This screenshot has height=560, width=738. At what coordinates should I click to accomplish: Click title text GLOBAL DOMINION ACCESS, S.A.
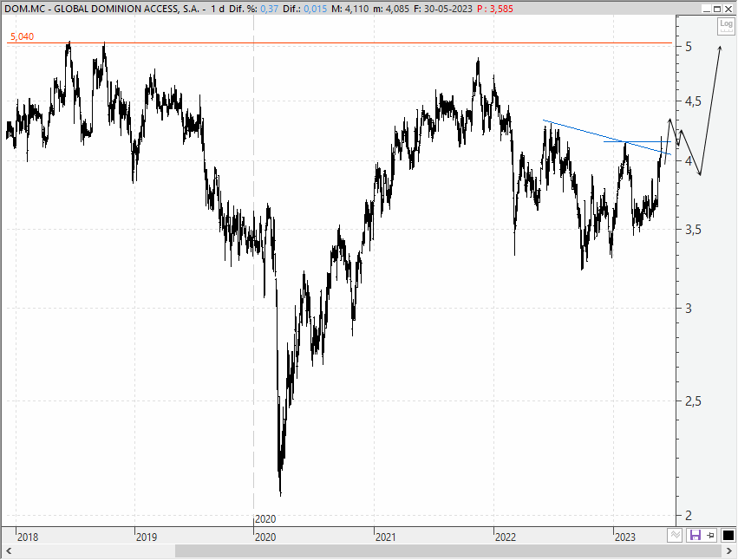(127, 9)
